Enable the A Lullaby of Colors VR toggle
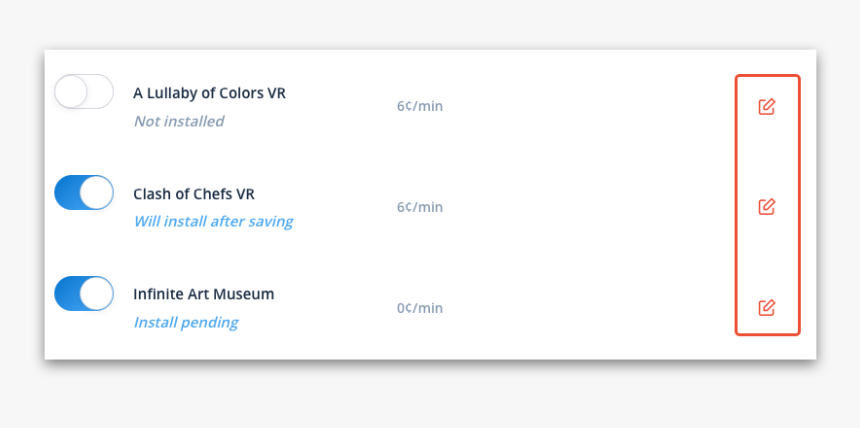Image resolution: width=860 pixels, height=428 pixels. [x=84, y=92]
